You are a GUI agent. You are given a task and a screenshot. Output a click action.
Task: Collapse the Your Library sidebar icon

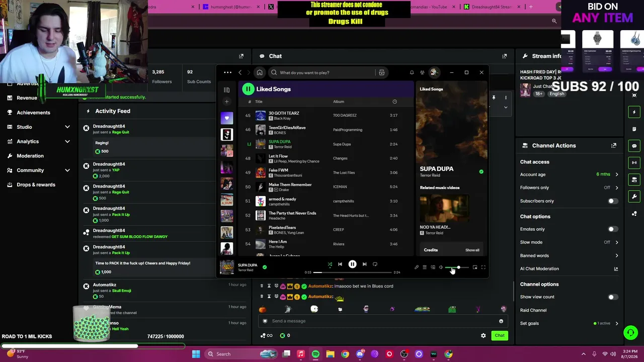(226, 90)
